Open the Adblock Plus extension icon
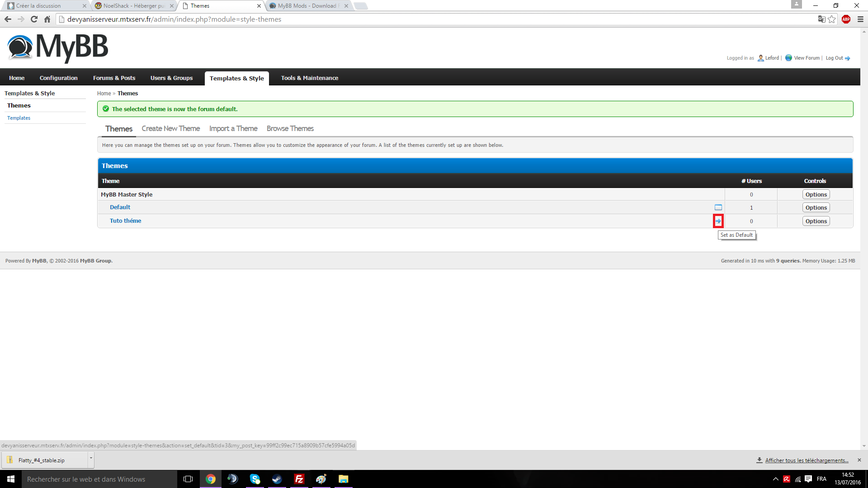Image resolution: width=868 pixels, height=488 pixels. (846, 19)
